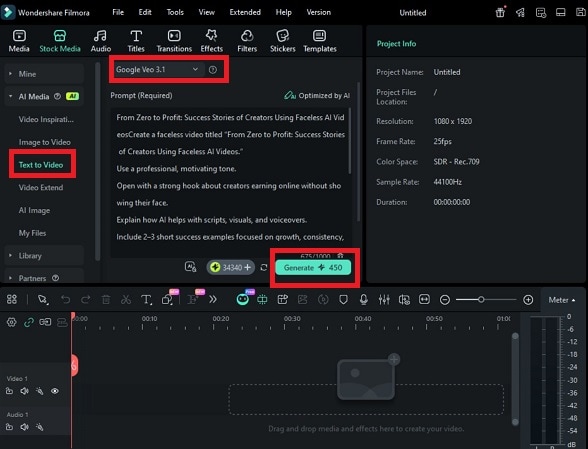Click inside the Prompt text field

pyautogui.click(x=231, y=182)
